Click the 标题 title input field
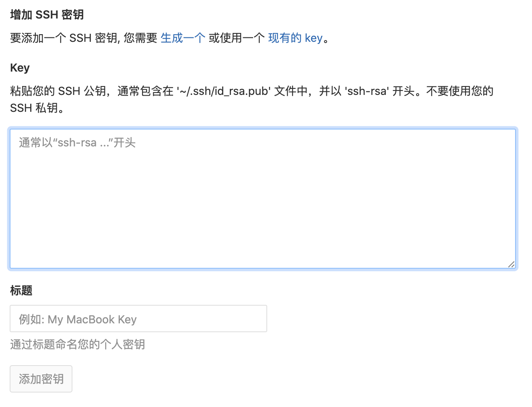Viewport: 532px width, 407px height. coord(138,319)
